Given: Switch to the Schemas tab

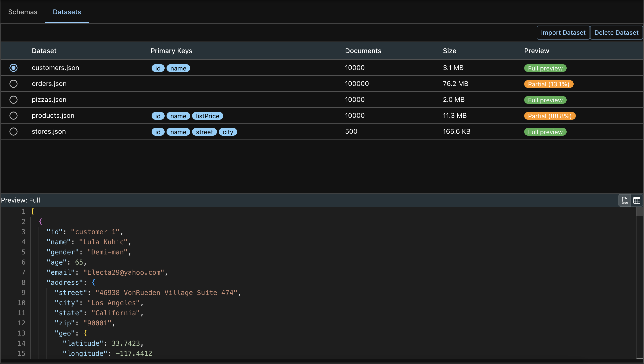Looking at the screenshot, I should pyautogui.click(x=23, y=12).
